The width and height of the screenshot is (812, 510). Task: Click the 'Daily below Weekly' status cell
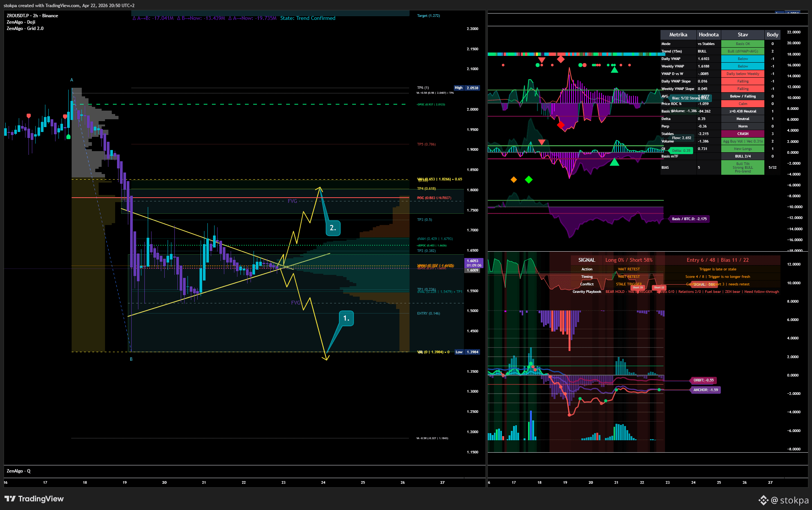click(743, 74)
